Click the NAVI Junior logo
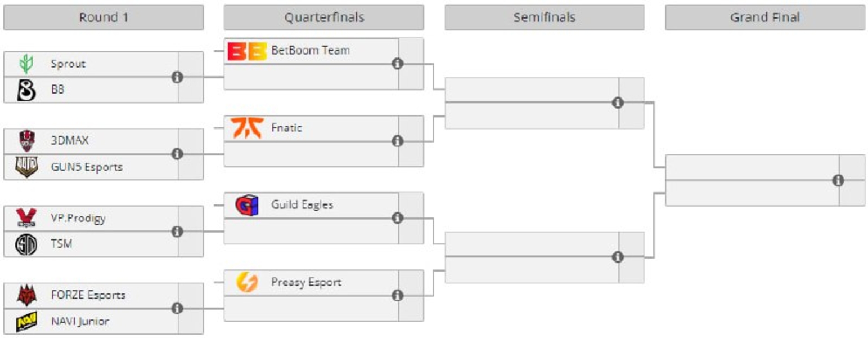868x338 pixels. click(26, 322)
